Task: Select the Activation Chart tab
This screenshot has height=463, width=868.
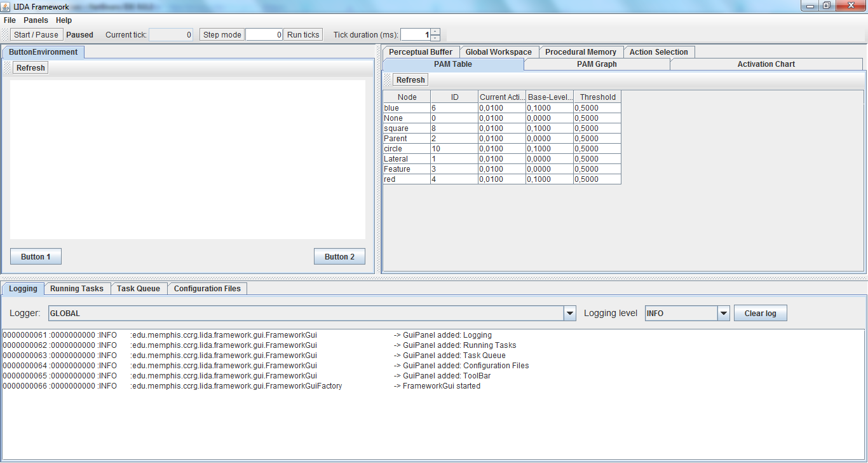Action: (x=766, y=64)
